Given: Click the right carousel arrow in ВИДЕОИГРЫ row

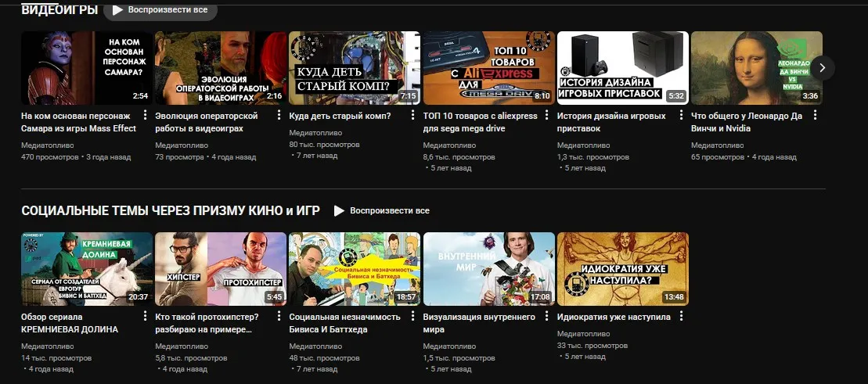Looking at the screenshot, I should coord(822,68).
